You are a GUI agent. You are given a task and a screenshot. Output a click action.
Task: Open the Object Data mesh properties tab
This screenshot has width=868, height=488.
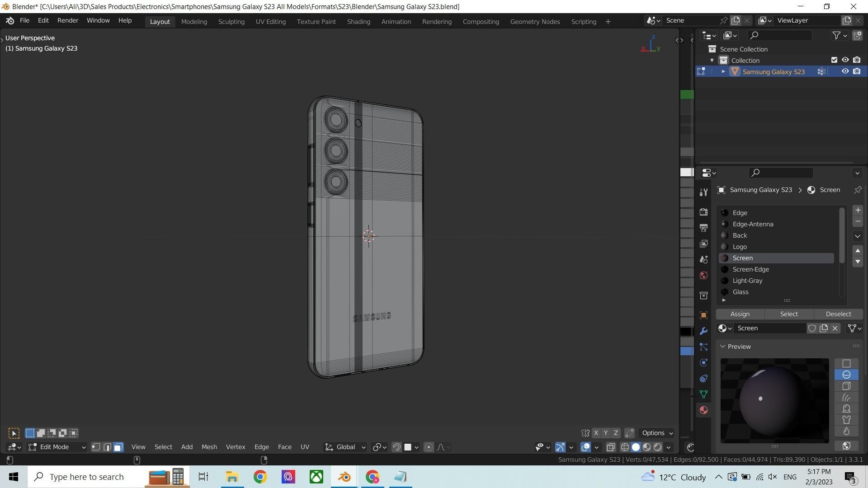point(703,394)
